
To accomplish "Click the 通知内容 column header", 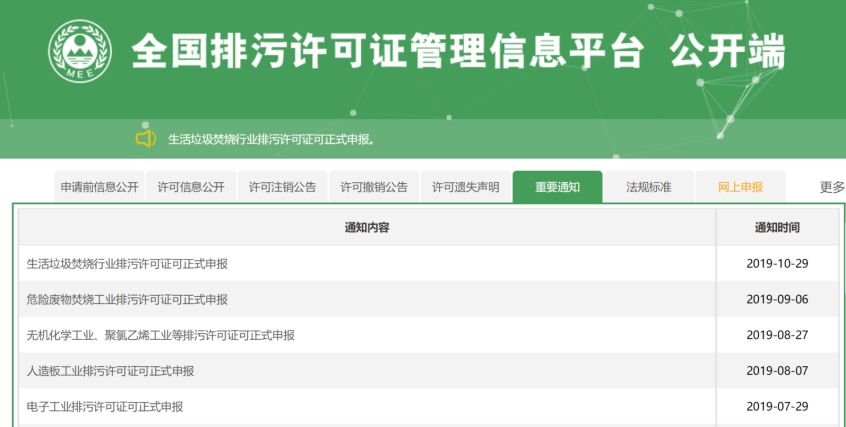I will click(366, 228).
